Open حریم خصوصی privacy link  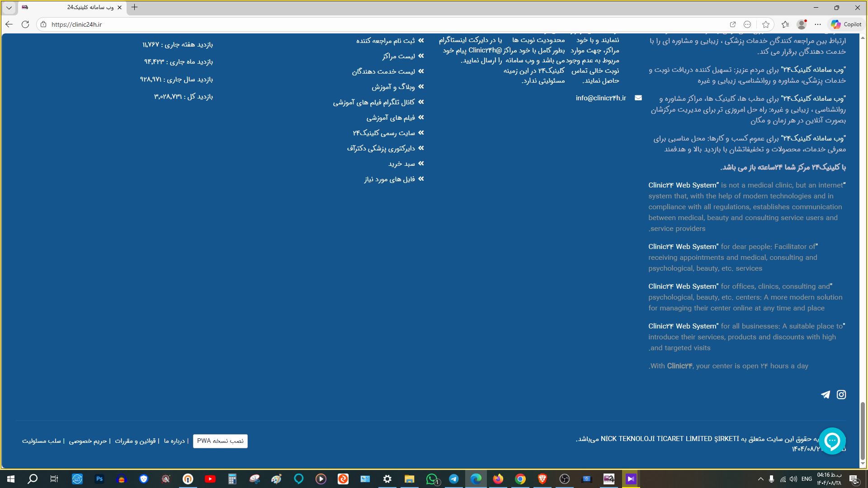coord(88,441)
